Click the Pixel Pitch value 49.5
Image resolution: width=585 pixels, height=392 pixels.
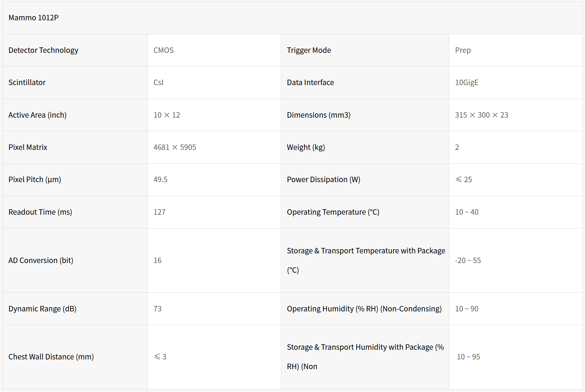(160, 180)
